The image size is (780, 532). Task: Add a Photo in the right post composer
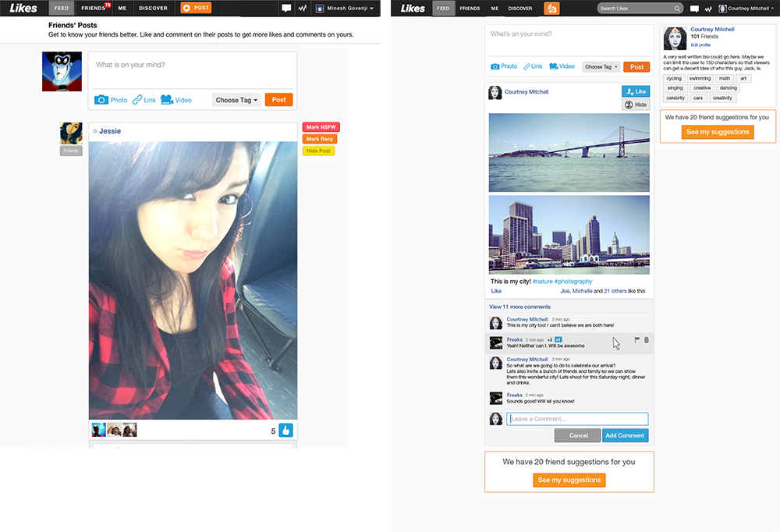(x=503, y=66)
